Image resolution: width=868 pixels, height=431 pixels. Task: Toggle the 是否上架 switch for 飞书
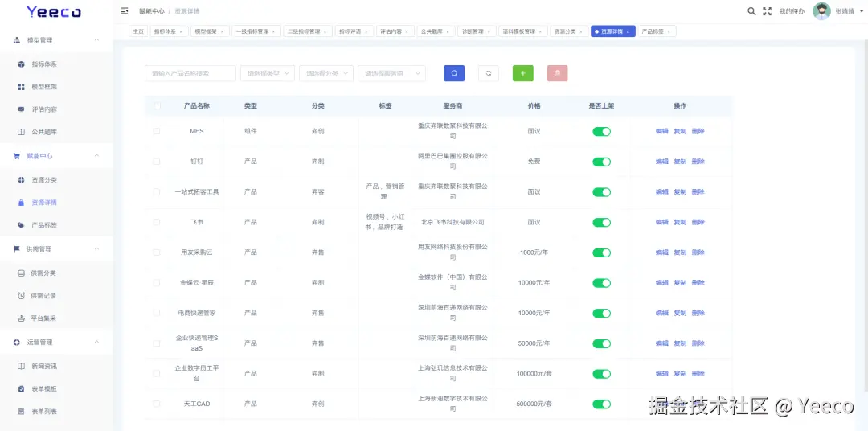602,222
